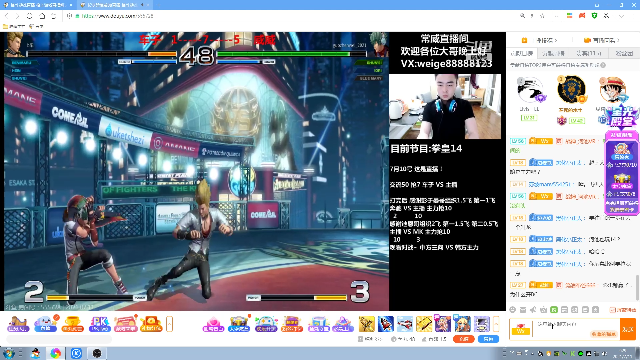
Task: Switch to the first browser tab
Action: pyautogui.click(x=38, y=5)
